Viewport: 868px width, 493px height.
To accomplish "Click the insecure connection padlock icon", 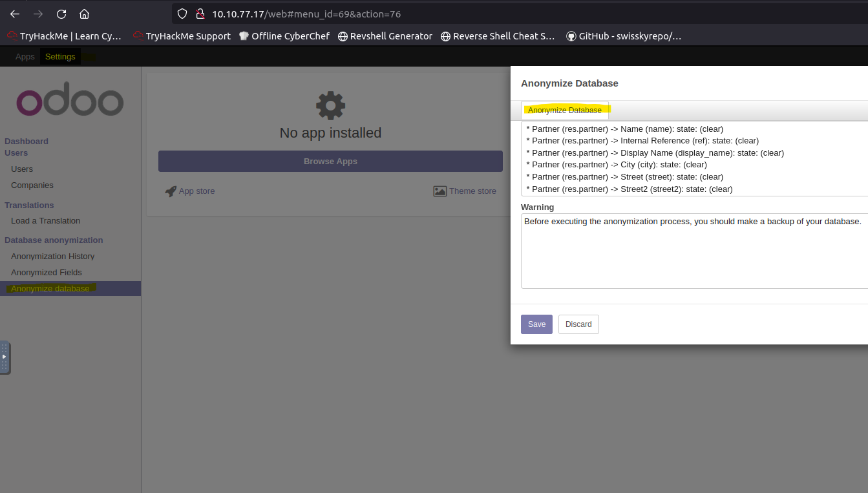I will [x=200, y=14].
